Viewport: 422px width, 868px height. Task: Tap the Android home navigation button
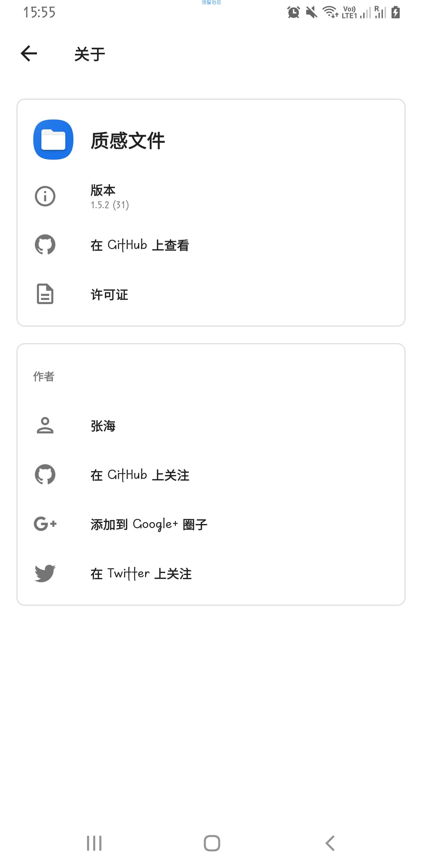tap(212, 843)
